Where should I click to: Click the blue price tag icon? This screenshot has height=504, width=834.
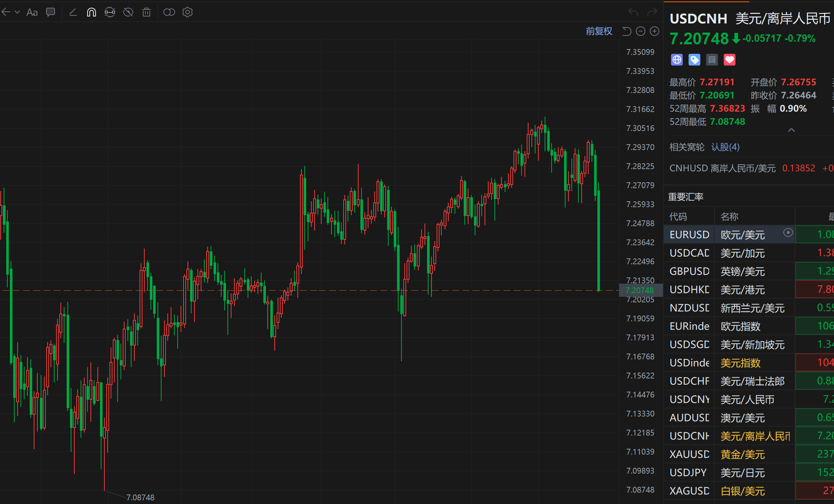[694, 60]
